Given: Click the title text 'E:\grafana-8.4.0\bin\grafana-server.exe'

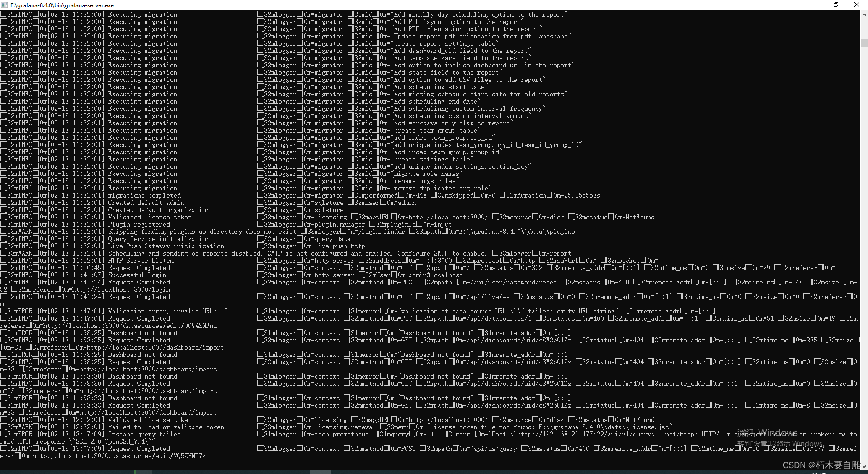Looking at the screenshot, I should click(x=62, y=5).
